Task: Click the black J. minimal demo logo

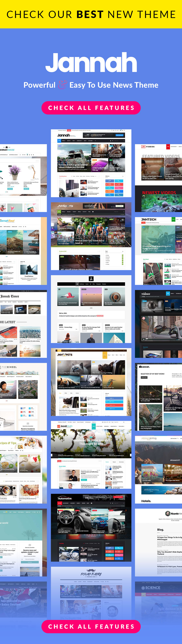Action: [x=91, y=279]
